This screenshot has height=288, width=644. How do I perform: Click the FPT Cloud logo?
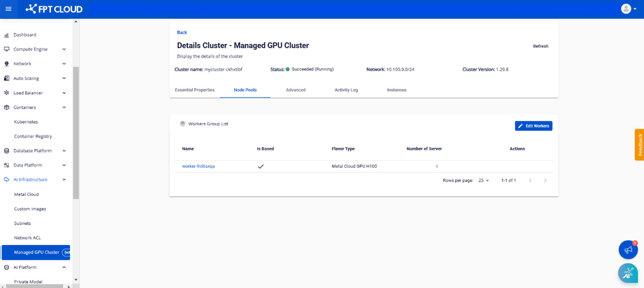coord(54,9)
